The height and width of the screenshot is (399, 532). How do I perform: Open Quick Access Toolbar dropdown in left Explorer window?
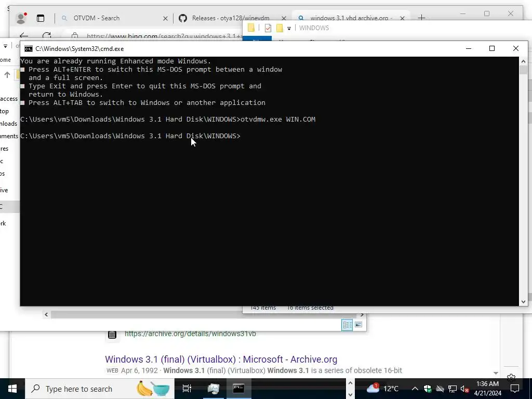[x=5, y=46]
